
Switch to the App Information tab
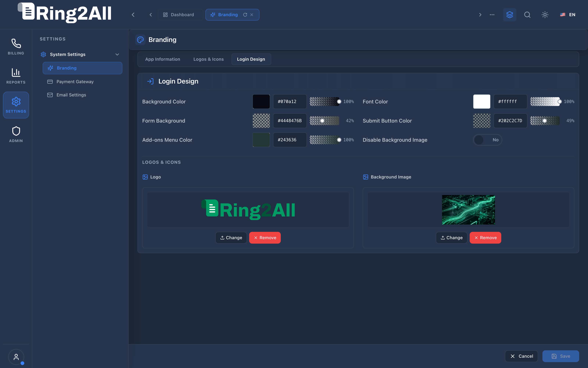tap(163, 59)
